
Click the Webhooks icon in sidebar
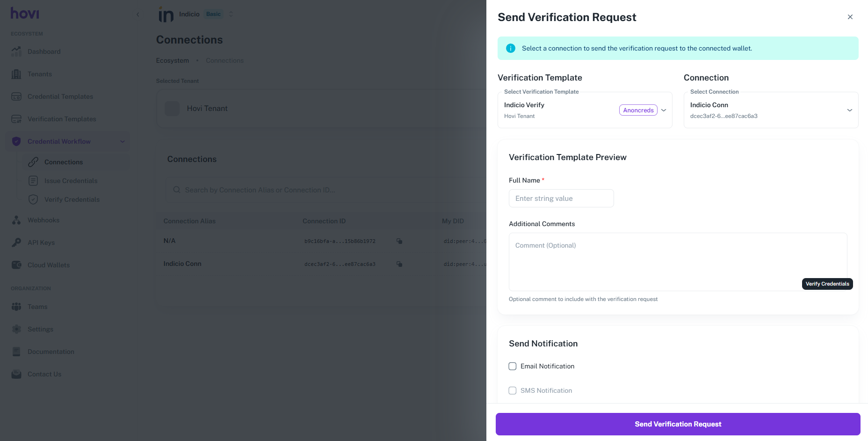coord(16,220)
